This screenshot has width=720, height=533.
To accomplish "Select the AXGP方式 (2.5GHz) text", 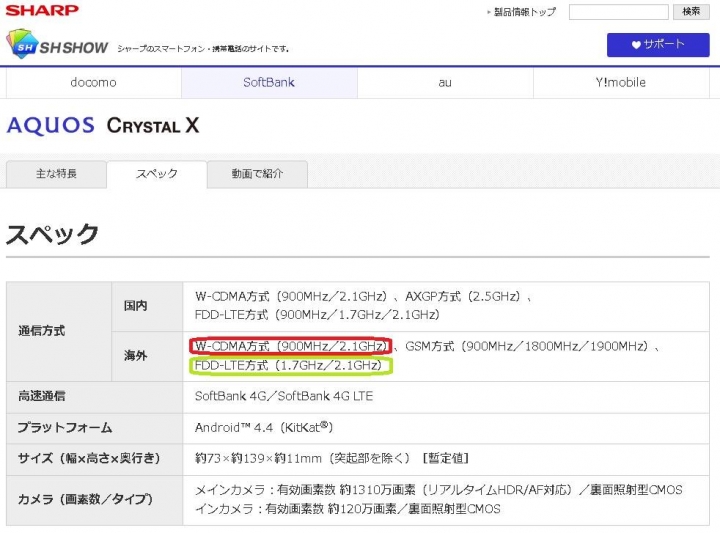I will point(463,297).
